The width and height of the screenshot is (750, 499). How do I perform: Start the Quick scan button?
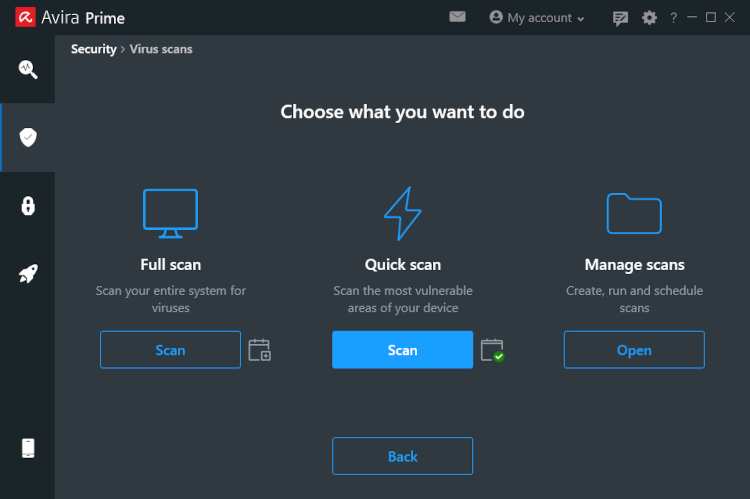(402, 350)
